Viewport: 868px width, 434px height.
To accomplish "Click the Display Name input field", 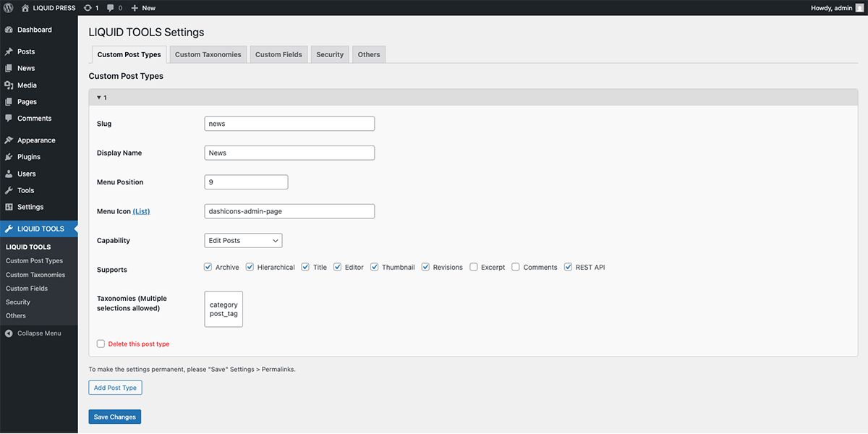I will tap(289, 153).
